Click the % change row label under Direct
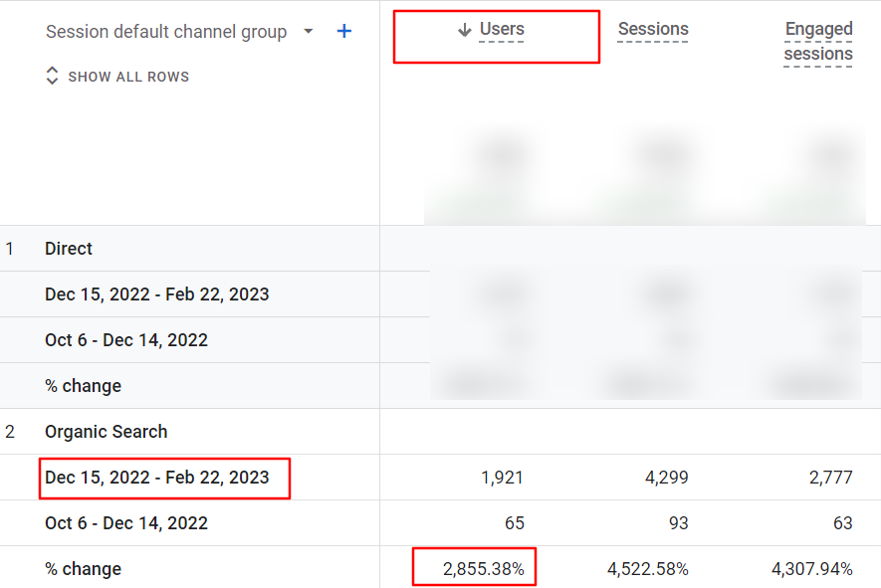 coord(83,386)
